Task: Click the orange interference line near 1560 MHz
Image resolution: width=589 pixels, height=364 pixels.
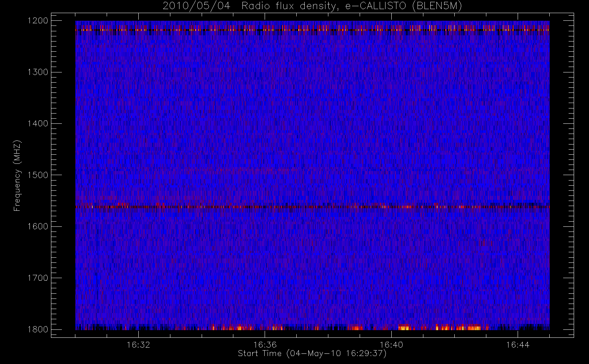Action: point(312,207)
